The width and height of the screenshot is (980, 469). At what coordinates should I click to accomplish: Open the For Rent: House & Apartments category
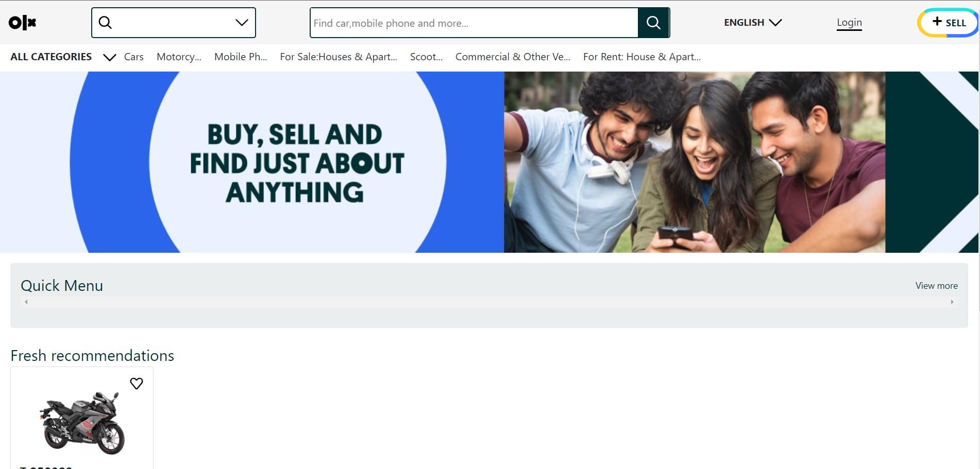[x=642, y=57]
